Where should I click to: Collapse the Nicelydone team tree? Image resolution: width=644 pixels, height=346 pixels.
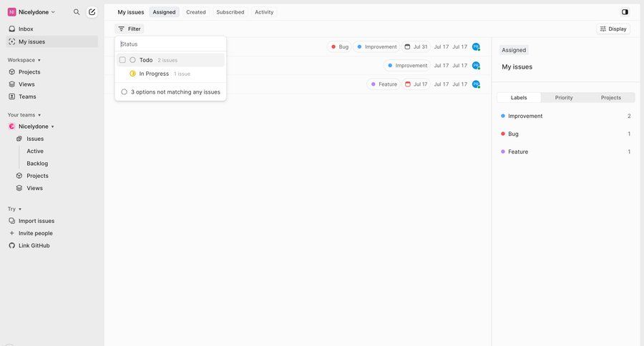(52, 127)
